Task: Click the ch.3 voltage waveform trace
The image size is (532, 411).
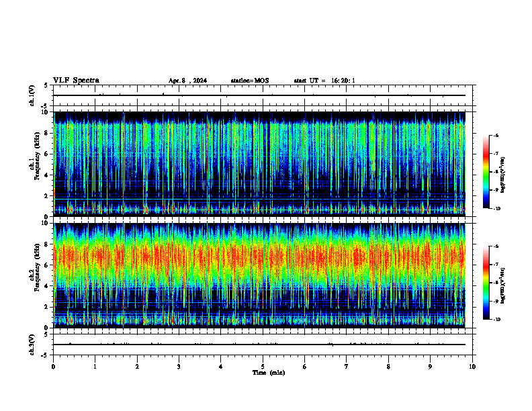Action: coord(259,345)
